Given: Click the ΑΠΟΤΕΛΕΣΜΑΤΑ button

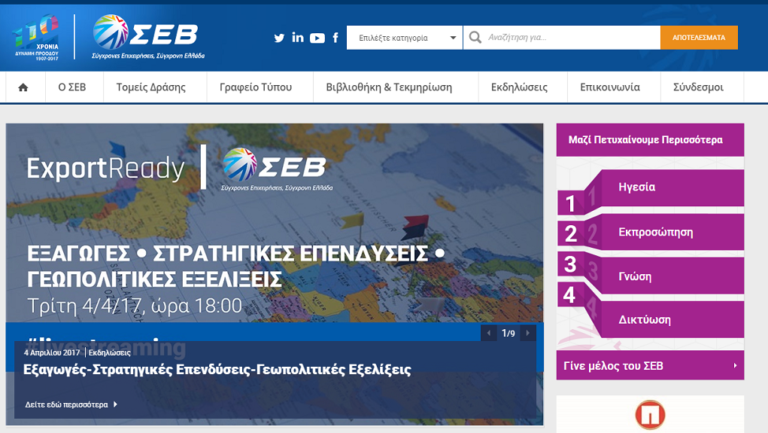Looking at the screenshot, I should [699, 38].
